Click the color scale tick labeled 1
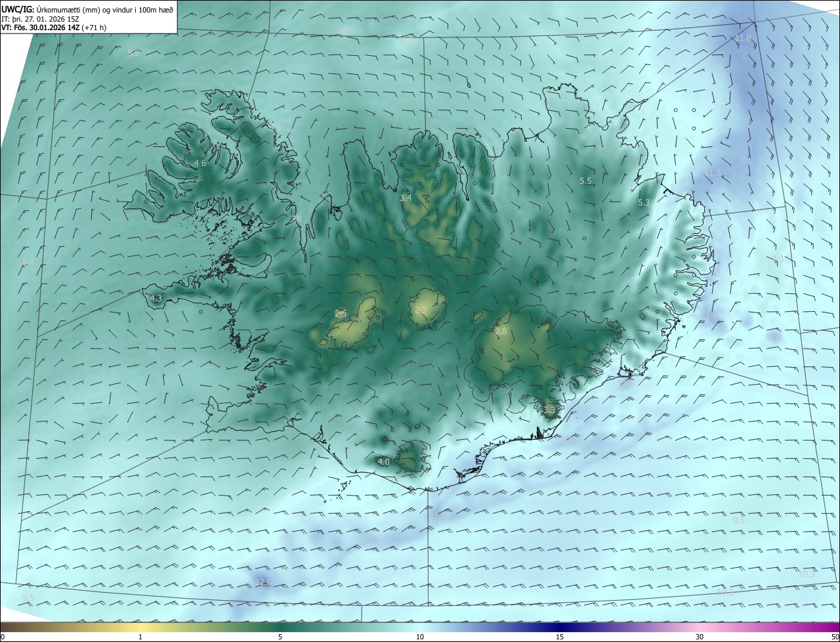Screen dimensions: 840x642 140,637
